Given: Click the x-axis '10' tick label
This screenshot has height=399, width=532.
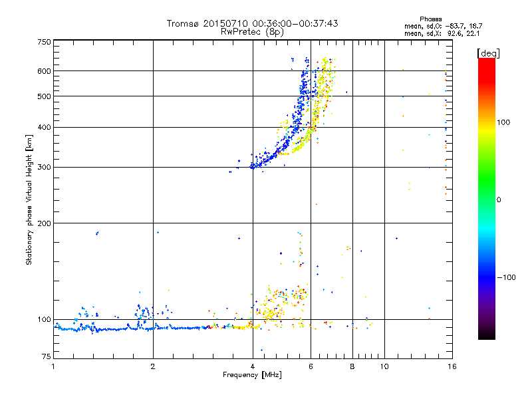Looking at the screenshot, I should pyautogui.click(x=384, y=366).
